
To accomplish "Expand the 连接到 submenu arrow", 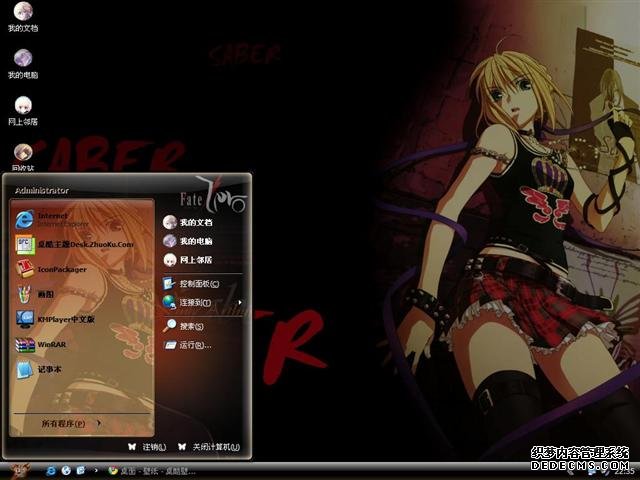I will [240, 302].
